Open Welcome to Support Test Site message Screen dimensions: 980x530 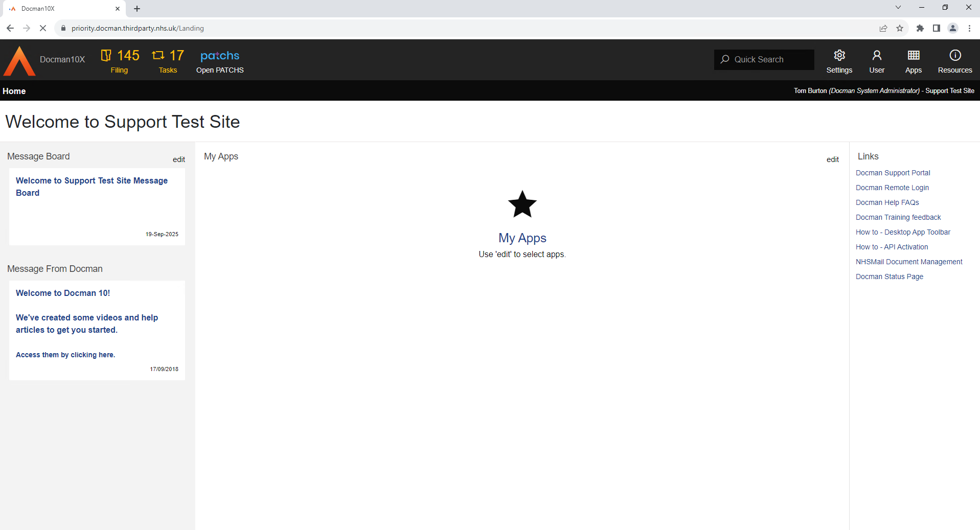pyautogui.click(x=92, y=187)
